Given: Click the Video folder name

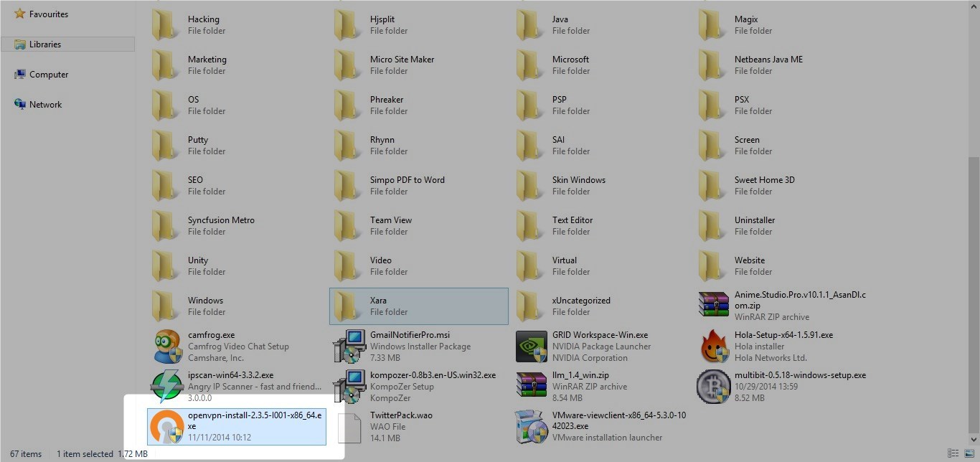Looking at the screenshot, I should click(380, 260).
